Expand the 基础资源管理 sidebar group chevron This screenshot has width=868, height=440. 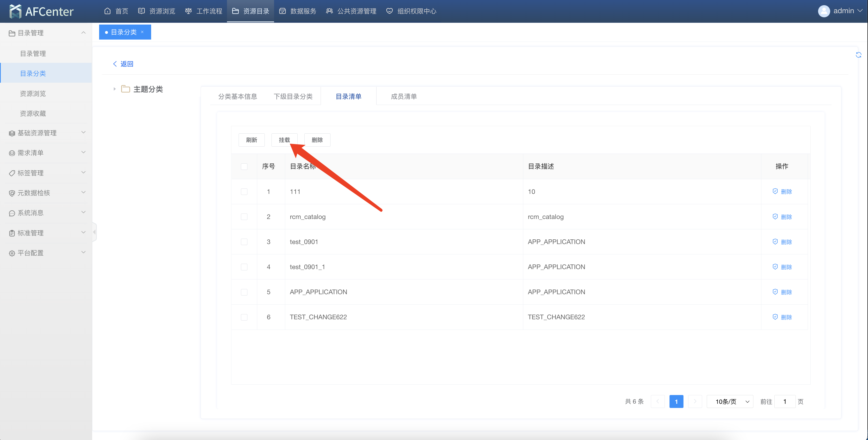tap(84, 132)
